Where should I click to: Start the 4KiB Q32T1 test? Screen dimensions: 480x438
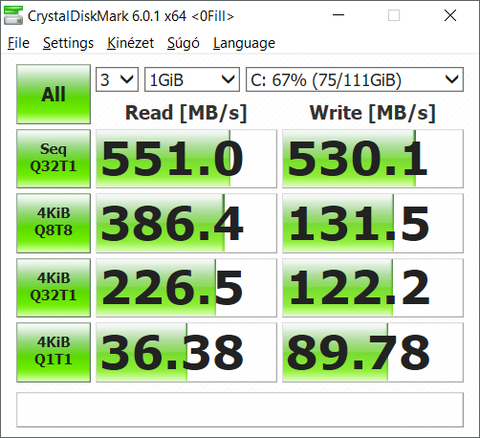[53, 287]
